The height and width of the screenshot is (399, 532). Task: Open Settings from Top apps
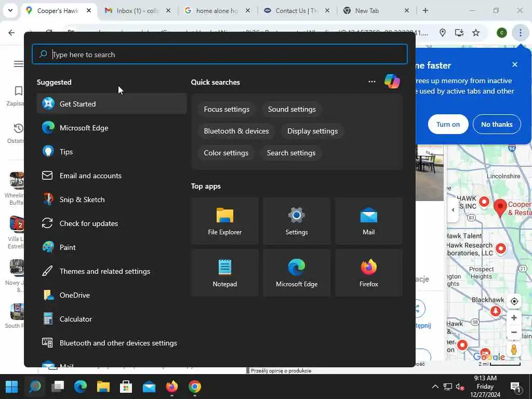(x=297, y=221)
